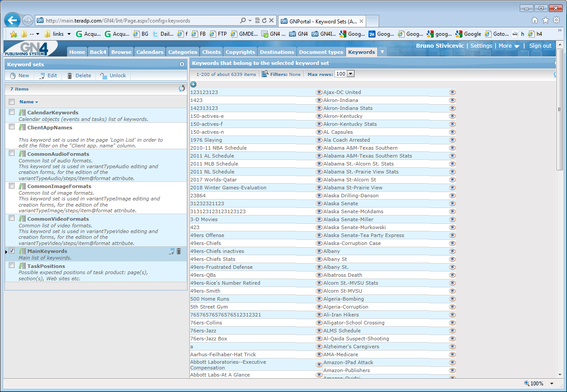This screenshot has height=392, width=567.
Task: Open the GN4I... bookmark in favorites bar
Action: point(324,34)
